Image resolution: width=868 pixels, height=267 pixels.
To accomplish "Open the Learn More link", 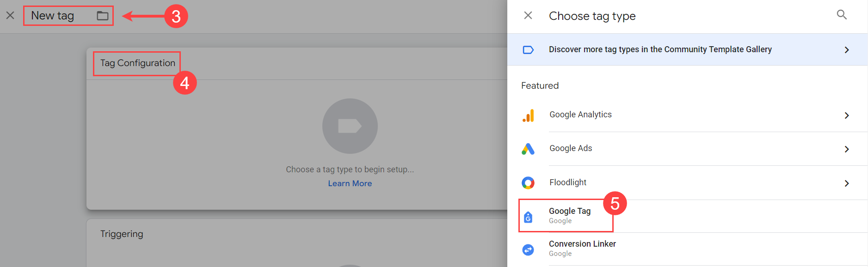I will tap(350, 183).
